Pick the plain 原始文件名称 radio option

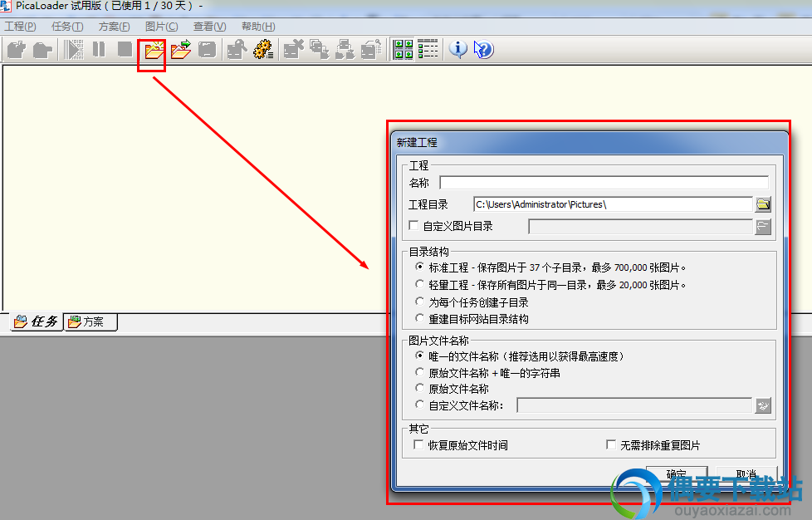pyautogui.click(x=419, y=388)
